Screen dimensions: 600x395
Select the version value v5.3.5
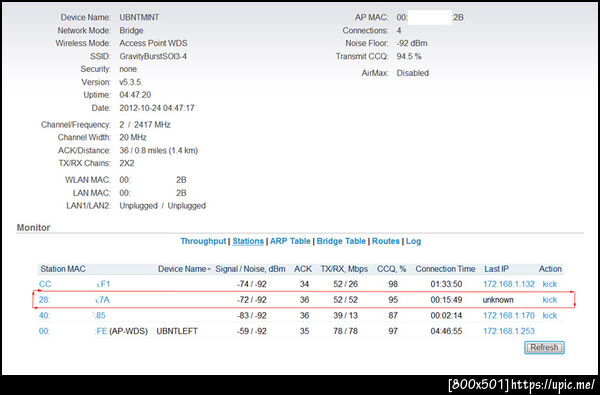131,82
